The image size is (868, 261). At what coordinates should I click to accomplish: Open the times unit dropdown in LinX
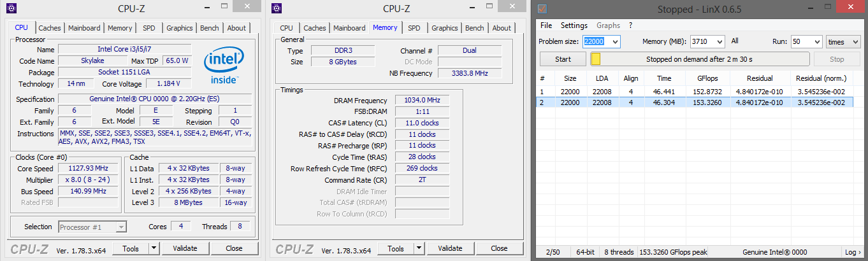(x=856, y=41)
